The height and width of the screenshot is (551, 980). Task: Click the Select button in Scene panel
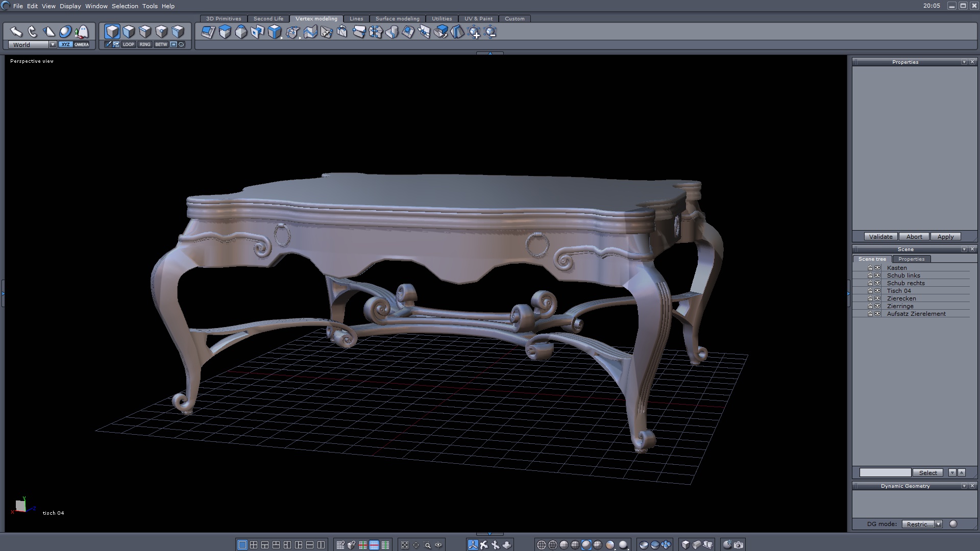coord(927,472)
